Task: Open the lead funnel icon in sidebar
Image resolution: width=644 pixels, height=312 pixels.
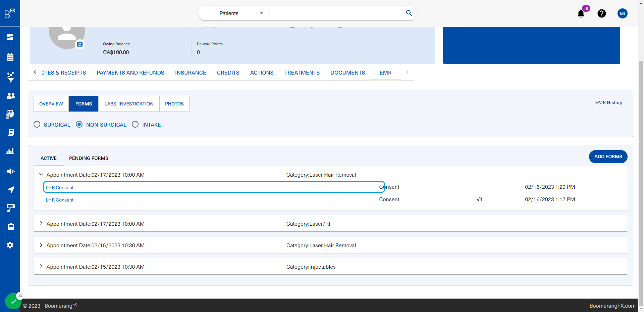Action: pos(10,77)
